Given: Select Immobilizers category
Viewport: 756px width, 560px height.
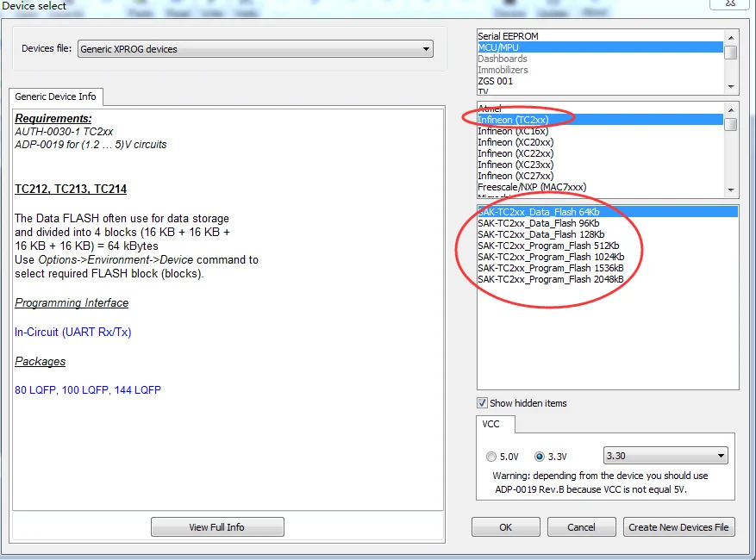Looking at the screenshot, I should click(600, 70).
